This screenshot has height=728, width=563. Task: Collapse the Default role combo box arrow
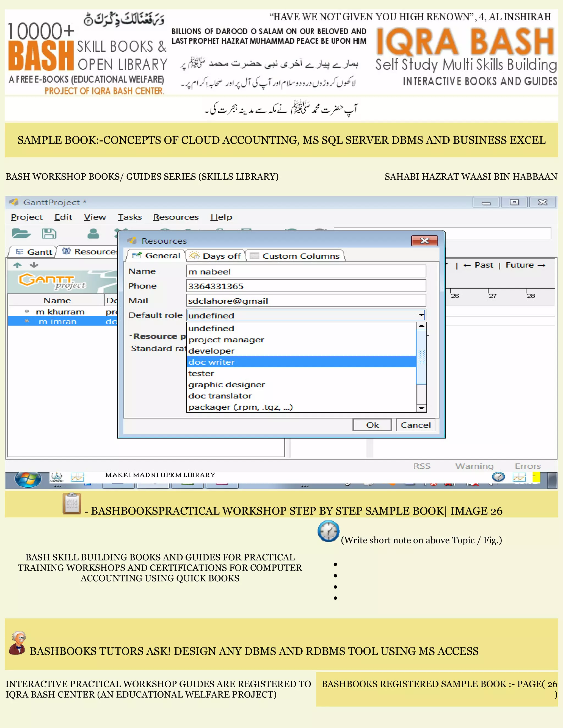(421, 315)
